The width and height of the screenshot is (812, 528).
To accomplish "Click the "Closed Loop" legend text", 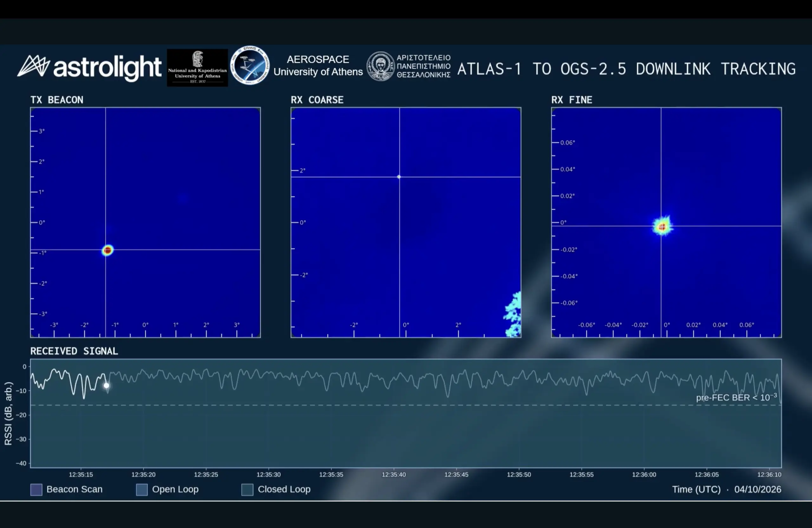I will (x=284, y=489).
